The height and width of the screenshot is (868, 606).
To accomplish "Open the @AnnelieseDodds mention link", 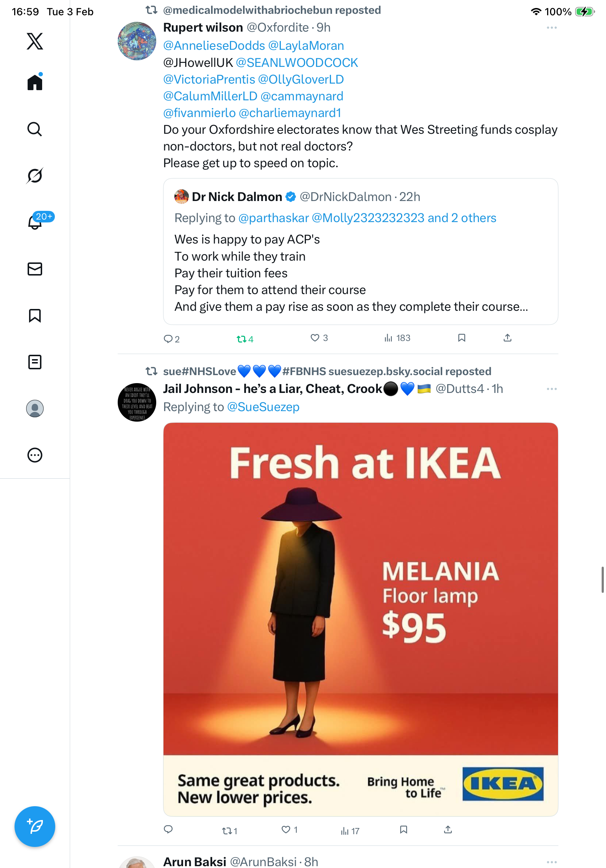I will [214, 46].
